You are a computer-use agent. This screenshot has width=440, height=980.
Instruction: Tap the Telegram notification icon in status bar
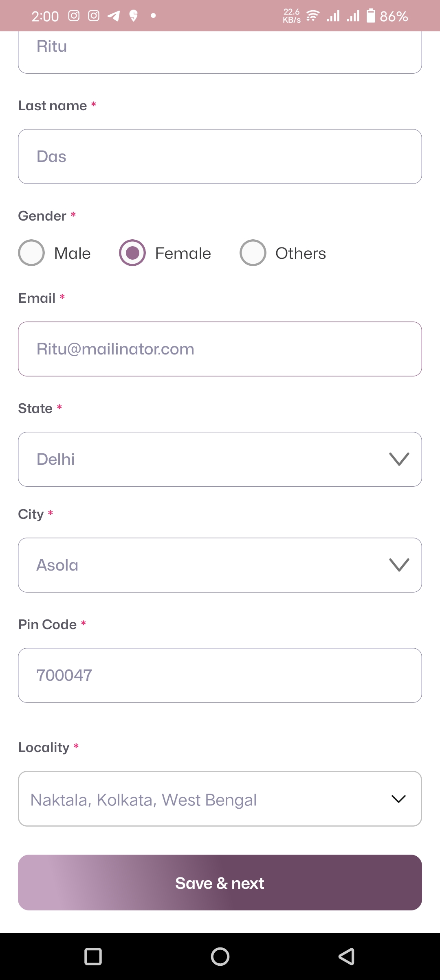(114, 16)
